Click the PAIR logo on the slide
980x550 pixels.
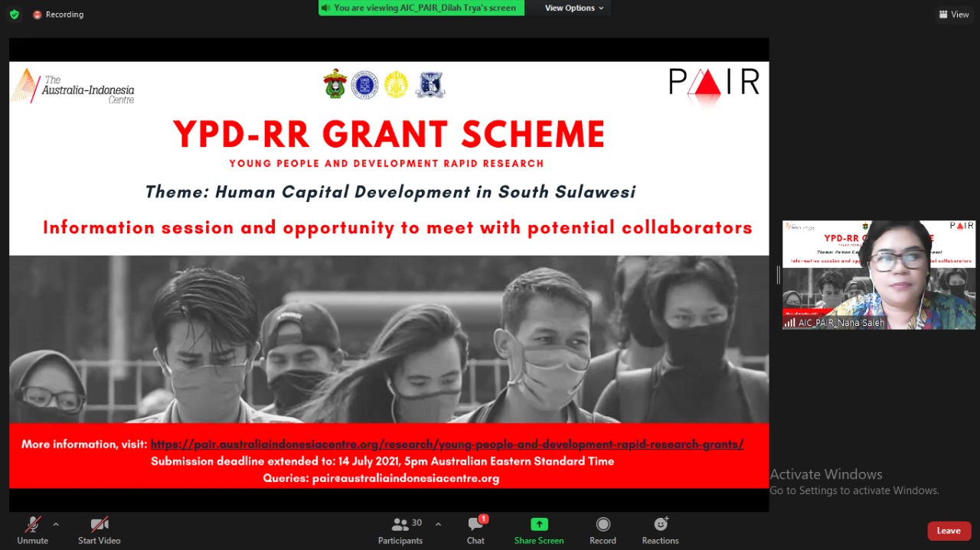[714, 82]
